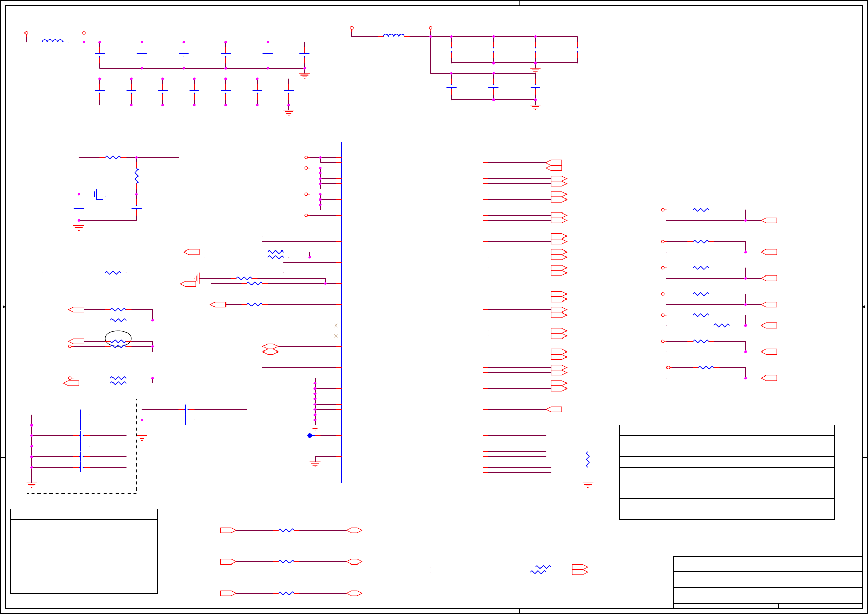The width and height of the screenshot is (868, 614).
Task: Select ground of top-left first capacitor row
Action: point(305,75)
